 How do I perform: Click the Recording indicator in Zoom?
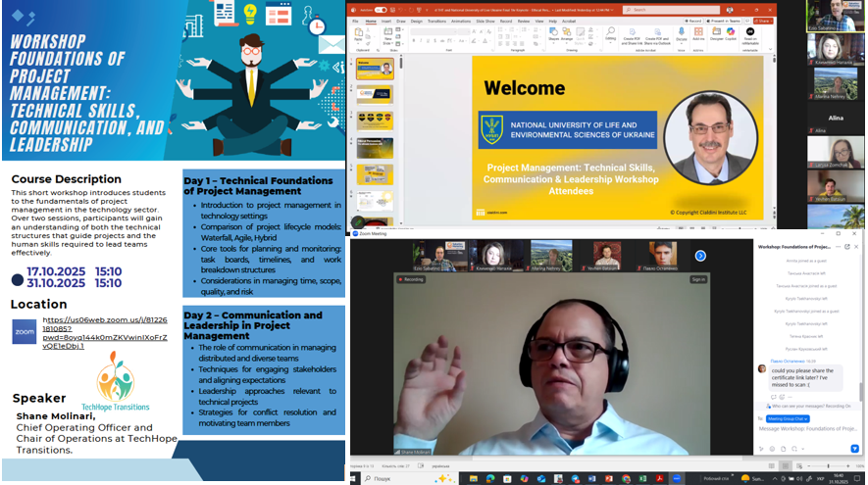[411, 279]
